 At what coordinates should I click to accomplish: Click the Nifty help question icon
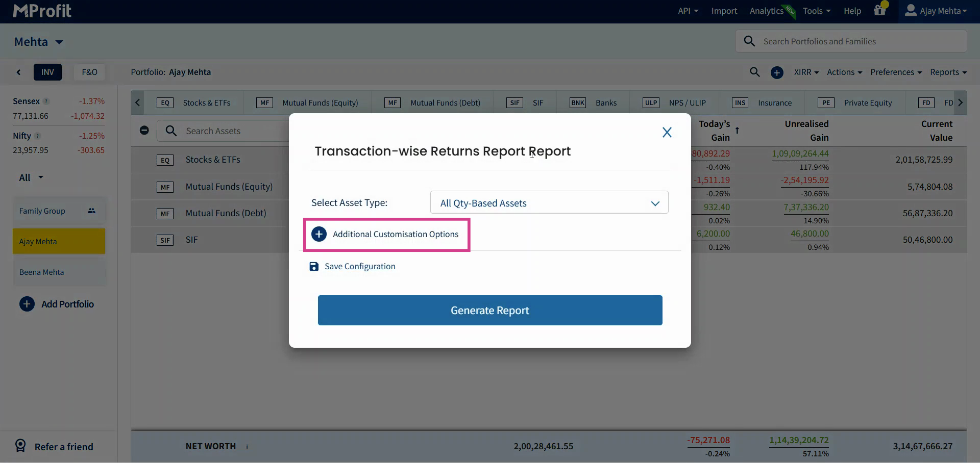coord(38,136)
